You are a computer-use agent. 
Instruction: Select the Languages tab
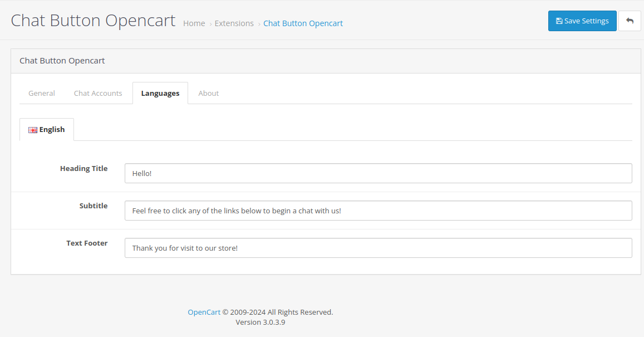[160, 93]
